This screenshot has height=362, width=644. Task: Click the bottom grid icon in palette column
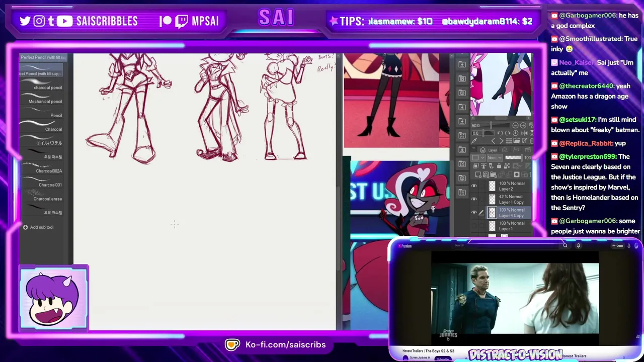point(462,192)
